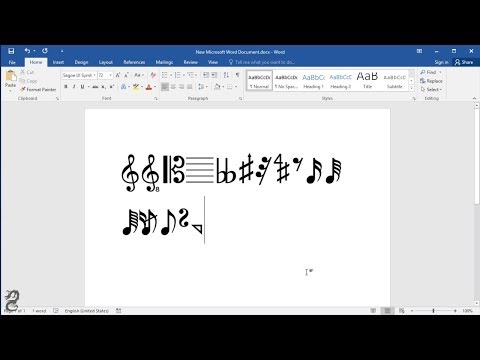Apply the red font color
The image size is (480, 360).
pyautogui.click(x=149, y=87)
